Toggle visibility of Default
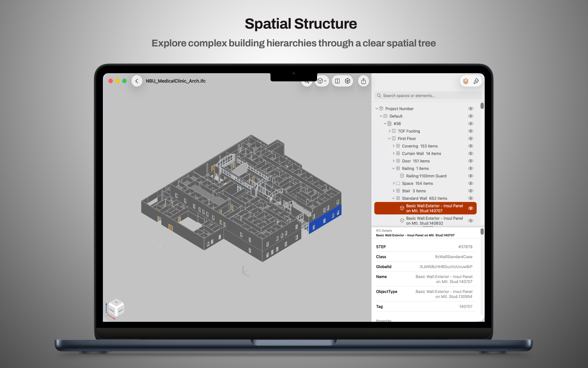588x368 pixels. pyautogui.click(x=471, y=116)
